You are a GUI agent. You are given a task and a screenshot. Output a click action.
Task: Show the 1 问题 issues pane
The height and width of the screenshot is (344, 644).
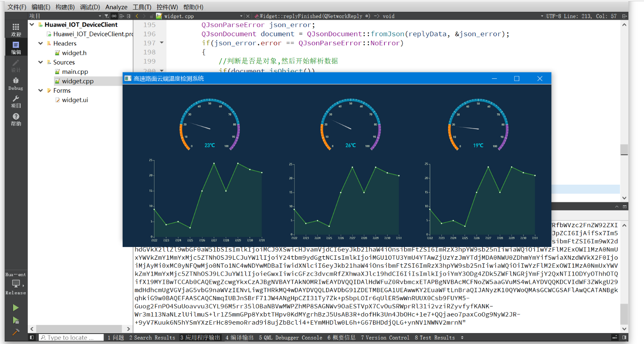pyautogui.click(x=116, y=338)
